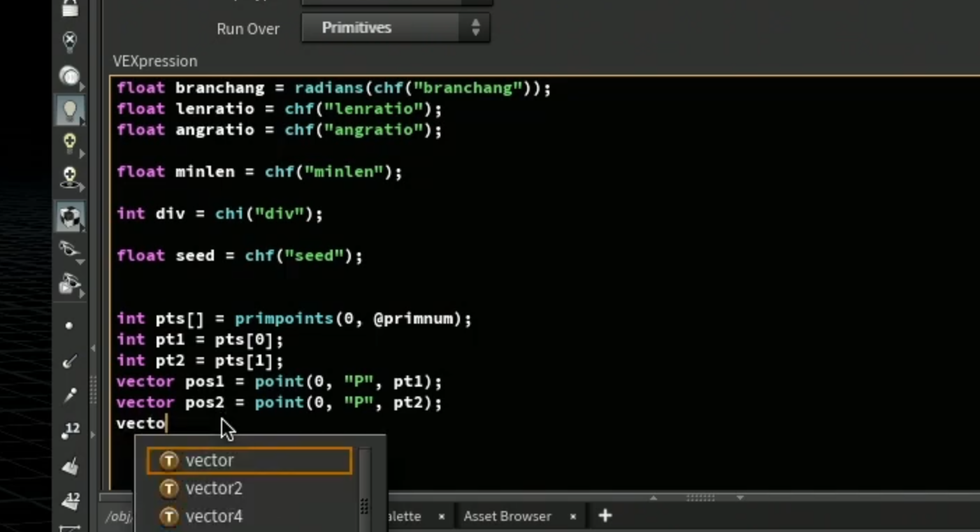The width and height of the screenshot is (980, 532).
Task: Show primitive normals icon
Action: coord(69,466)
